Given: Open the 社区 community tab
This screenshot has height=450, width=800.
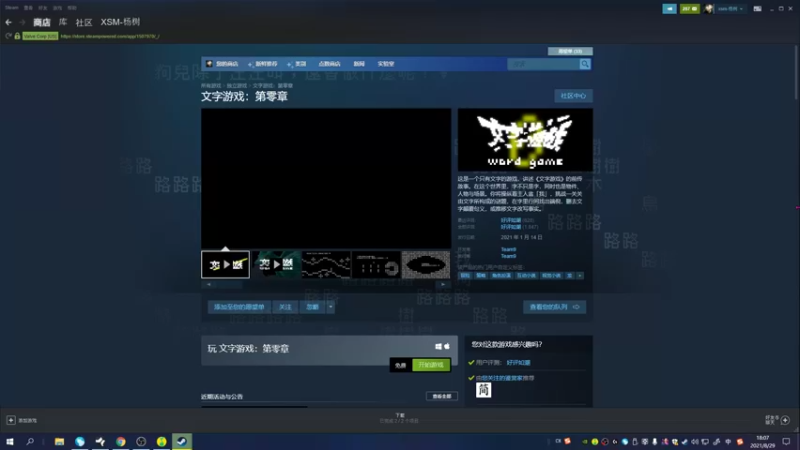Looking at the screenshot, I should click(x=84, y=22).
